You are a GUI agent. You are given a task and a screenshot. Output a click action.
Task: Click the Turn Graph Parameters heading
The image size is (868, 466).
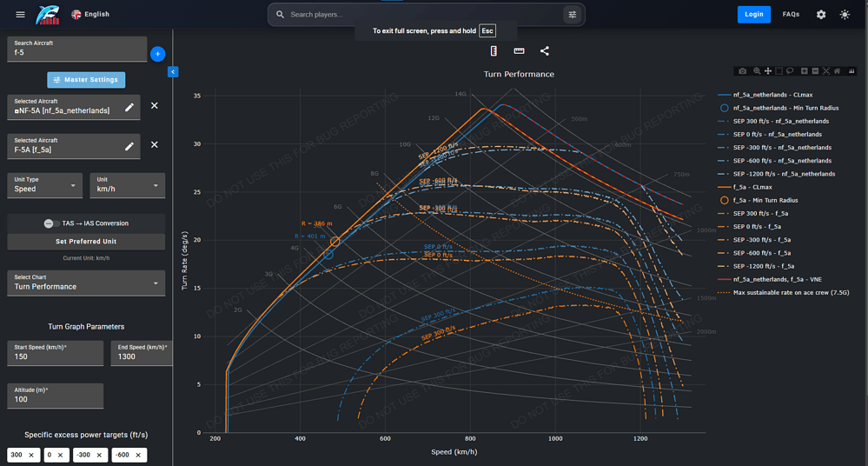86,327
